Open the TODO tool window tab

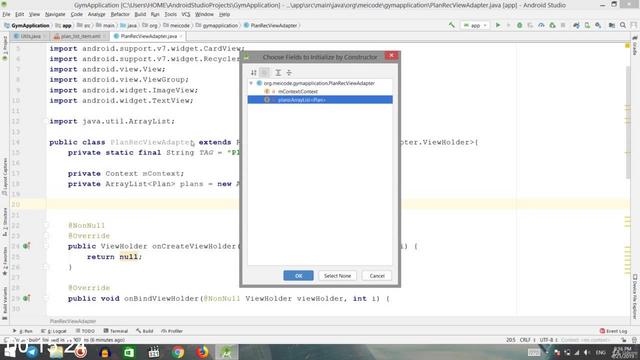[x=85, y=331]
